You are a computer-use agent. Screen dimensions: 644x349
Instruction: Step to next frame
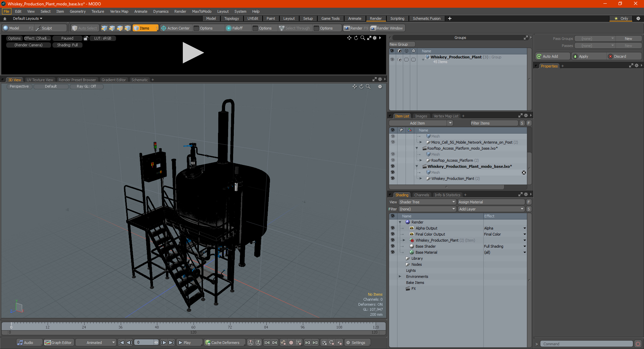coord(164,343)
